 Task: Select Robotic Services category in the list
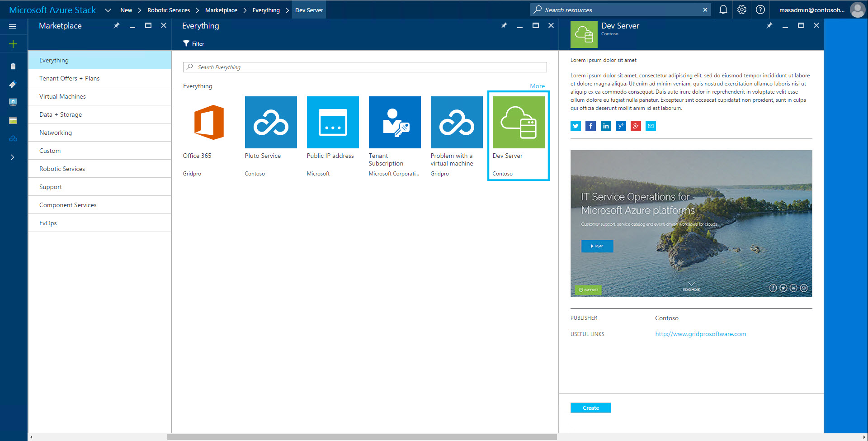99,169
